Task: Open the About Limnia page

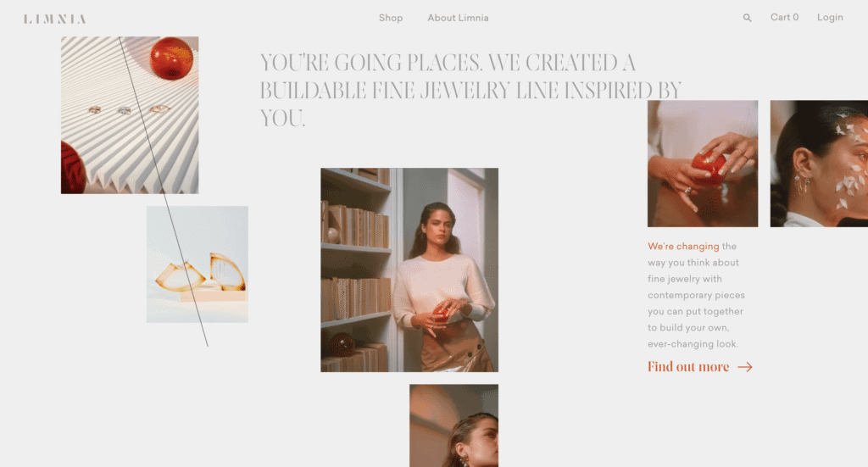Action: (458, 18)
